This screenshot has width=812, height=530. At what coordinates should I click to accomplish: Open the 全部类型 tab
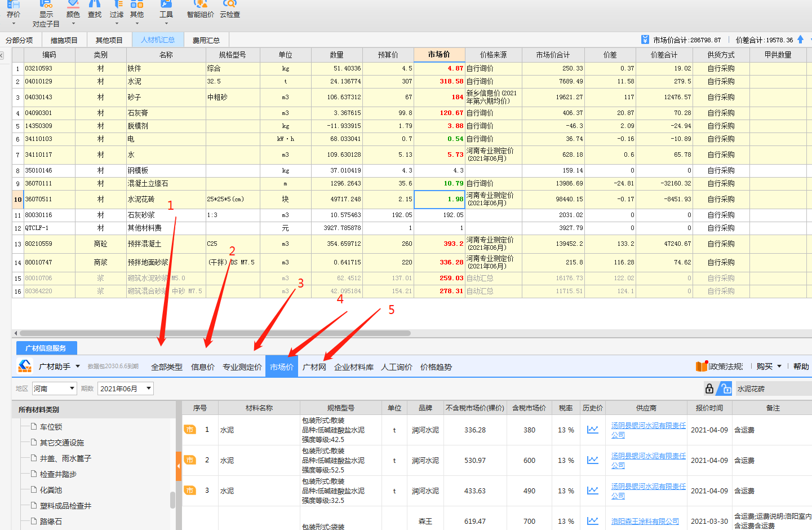(167, 366)
